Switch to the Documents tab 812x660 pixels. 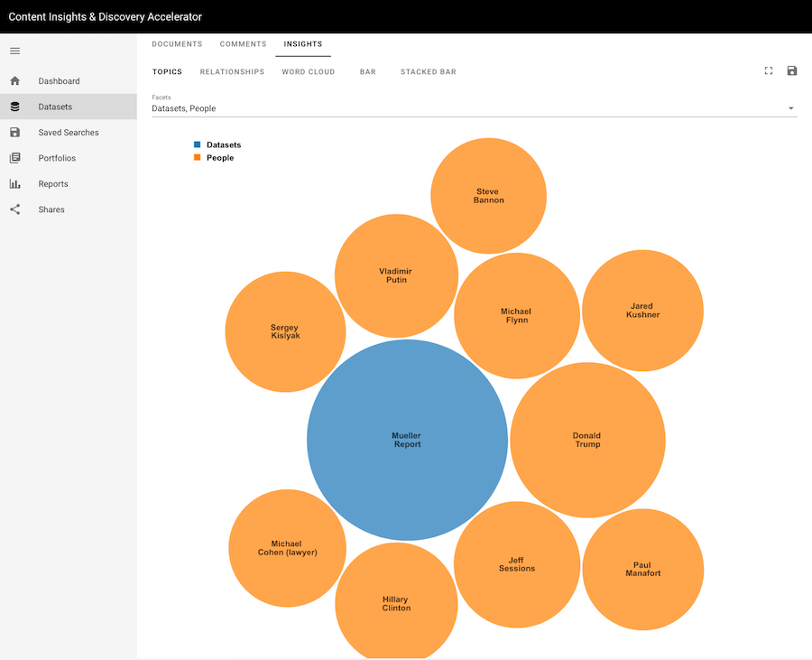[x=177, y=44]
